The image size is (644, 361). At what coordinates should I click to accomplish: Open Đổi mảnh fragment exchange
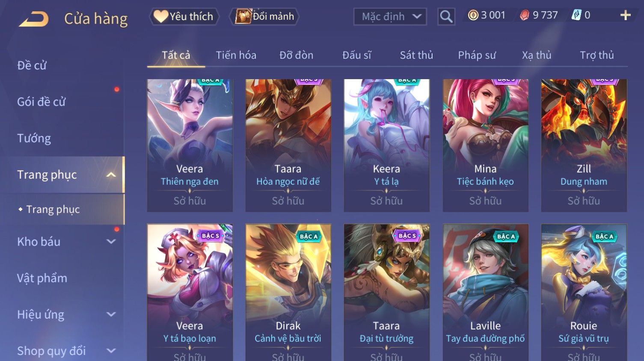click(264, 17)
